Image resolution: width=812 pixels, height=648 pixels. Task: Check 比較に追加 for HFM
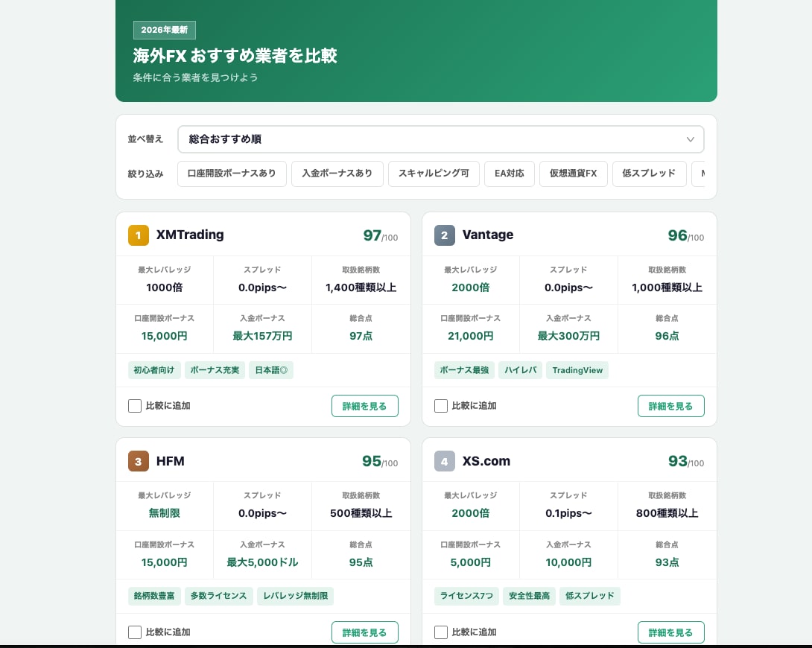135,632
